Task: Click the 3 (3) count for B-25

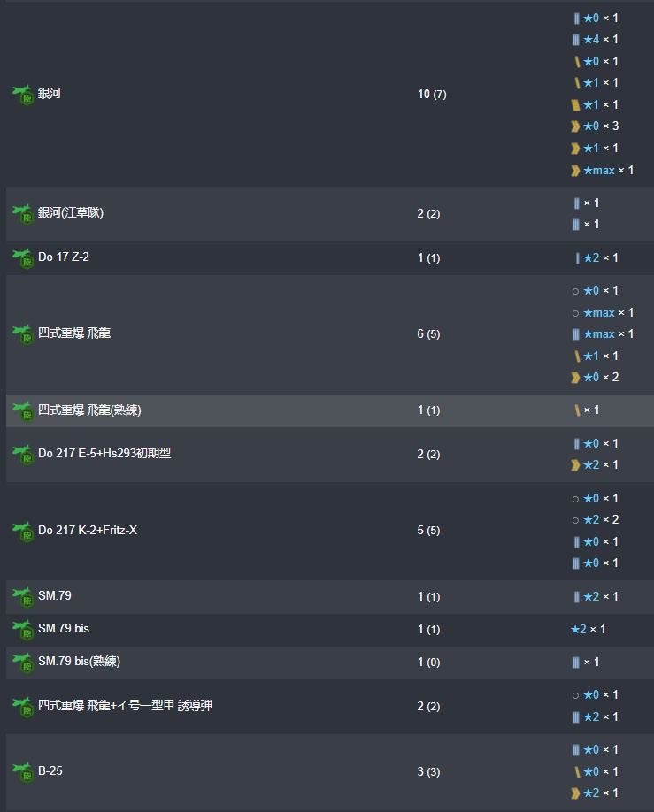Action: pos(428,771)
